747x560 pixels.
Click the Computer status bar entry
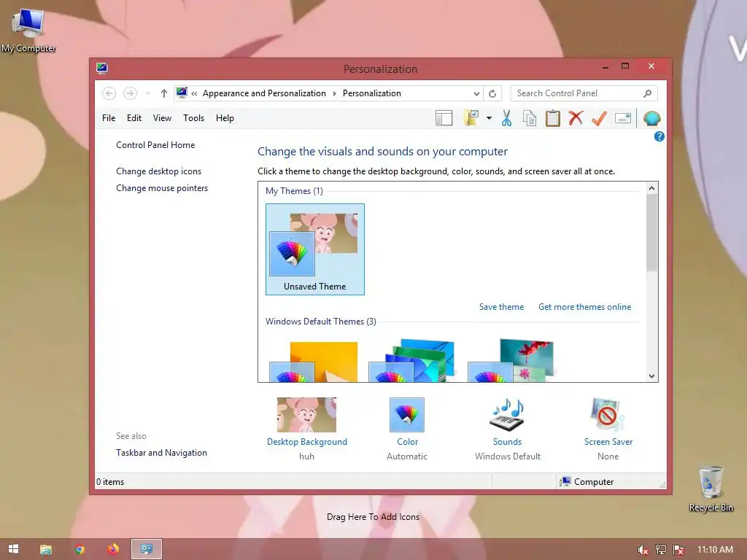[x=587, y=481]
